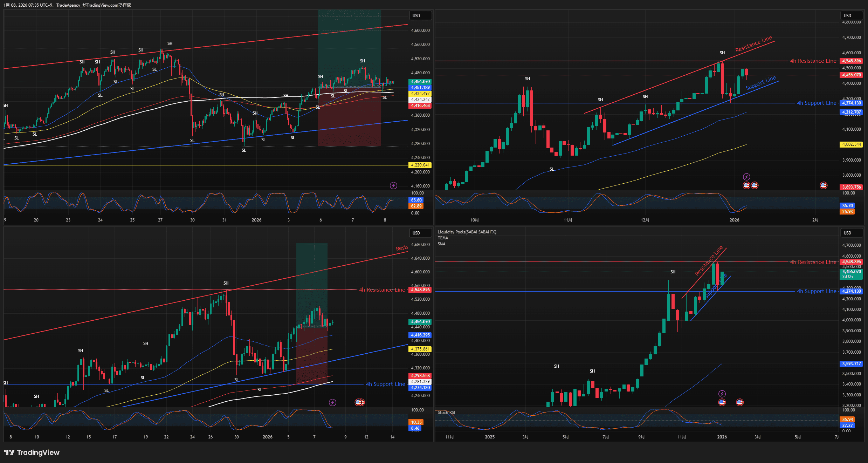Click the lightning icon in bottom-left chart
This screenshot has height=463, width=868.
click(x=332, y=402)
